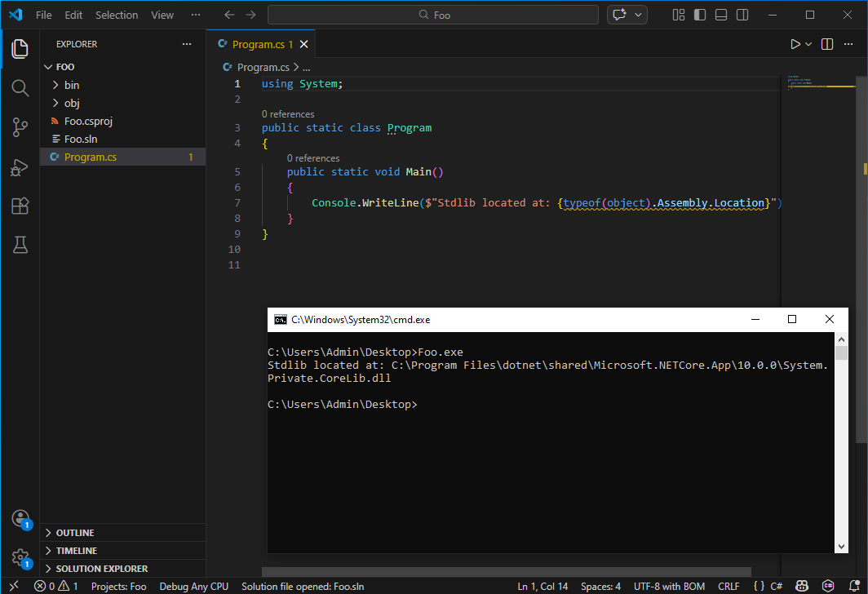Open the Source Control view
This screenshot has height=594, width=868.
[x=20, y=127]
